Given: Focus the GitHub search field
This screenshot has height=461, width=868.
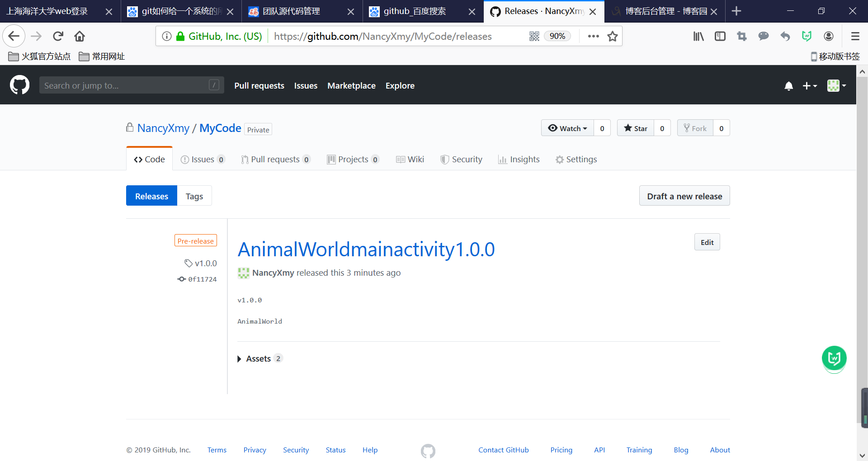Looking at the screenshot, I should pos(132,85).
